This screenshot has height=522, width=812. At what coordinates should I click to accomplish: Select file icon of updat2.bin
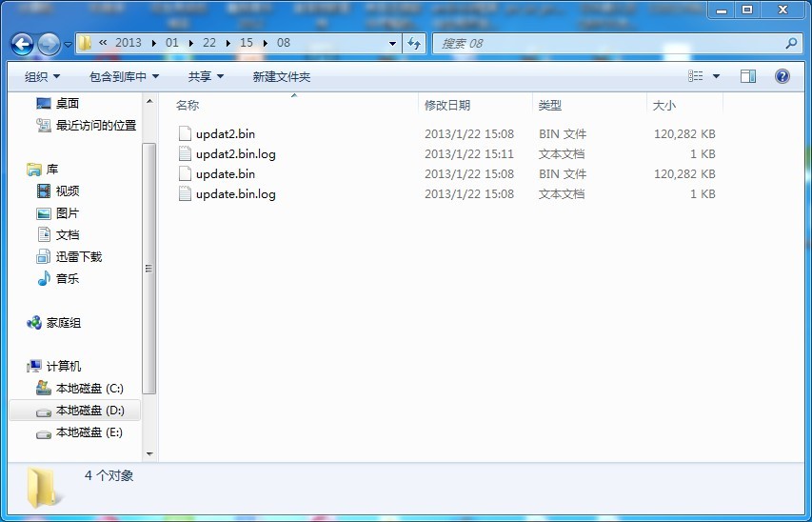[185, 133]
